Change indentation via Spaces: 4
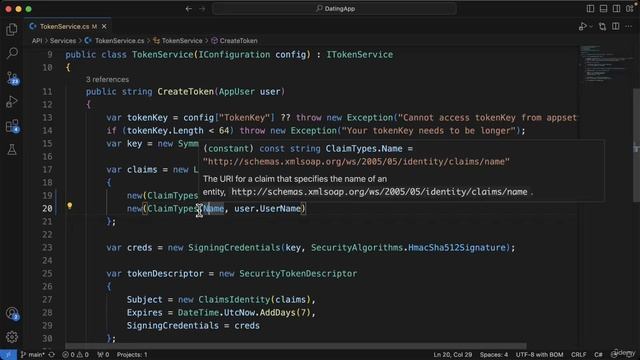This screenshot has width=640, height=360. [x=494, y=355]
